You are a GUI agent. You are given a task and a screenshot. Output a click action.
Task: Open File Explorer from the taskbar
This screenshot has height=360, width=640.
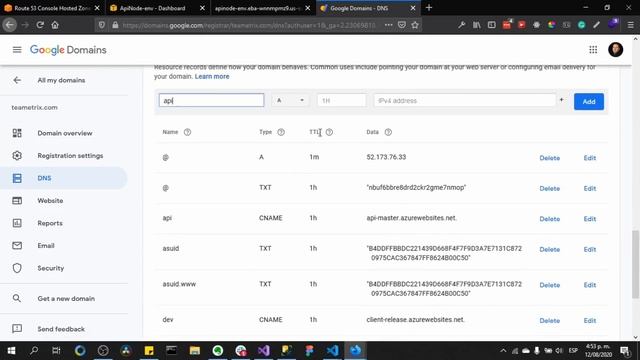pos(195,350)
